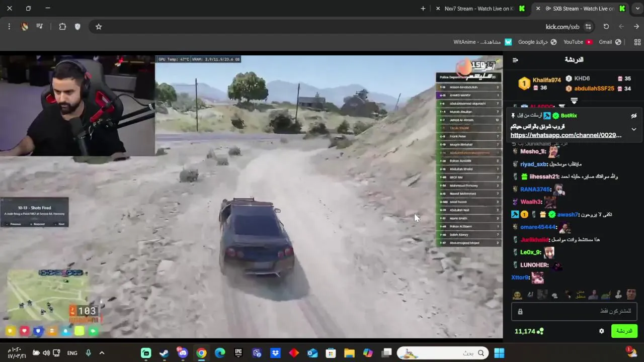The image size is (644, 362).
Task: Open the Extensions puzzle icon
Action: click(62, 27)
